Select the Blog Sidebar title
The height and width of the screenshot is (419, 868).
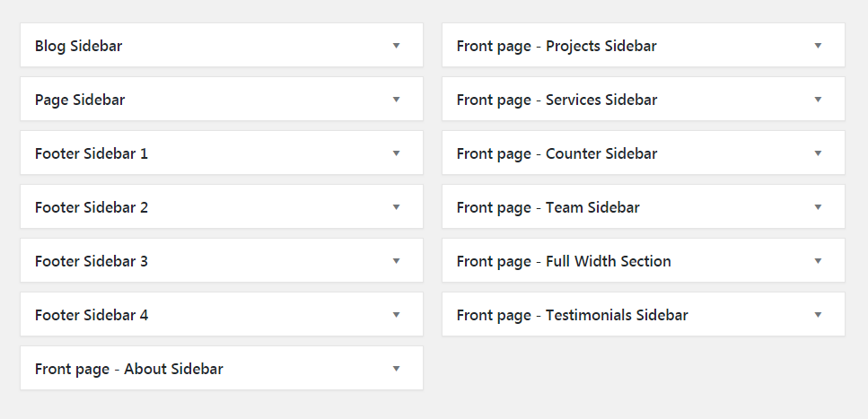click(79, 46)
